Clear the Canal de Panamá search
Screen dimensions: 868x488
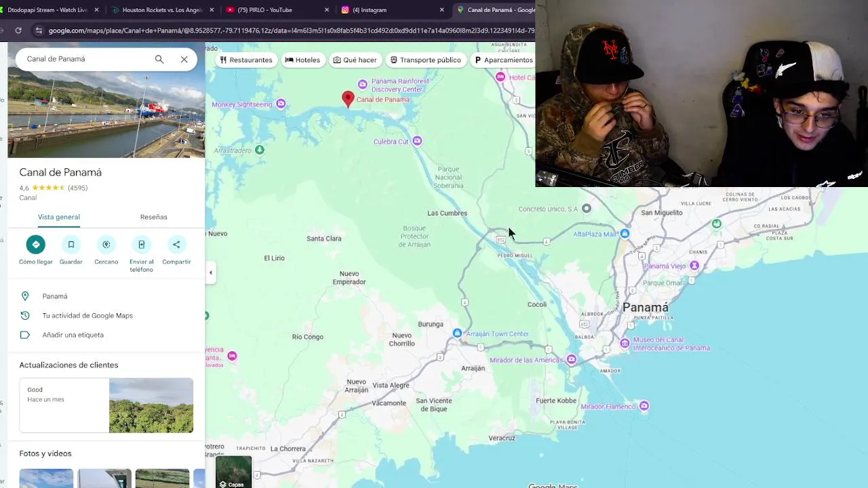[x=184, y=59]
